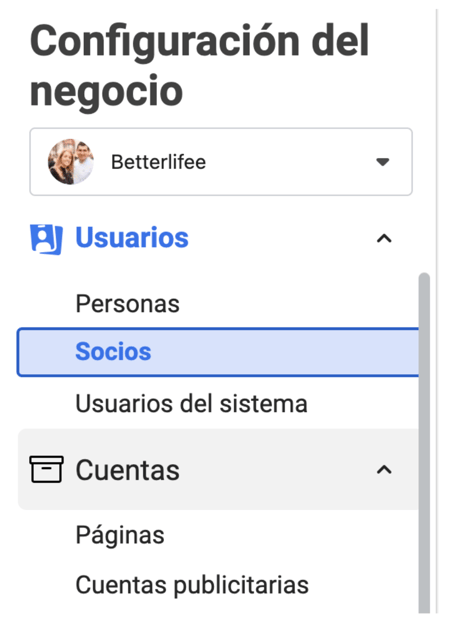Go to Usuarios del sistema
This screenshot has height=632, width=460.
point(191,403)
